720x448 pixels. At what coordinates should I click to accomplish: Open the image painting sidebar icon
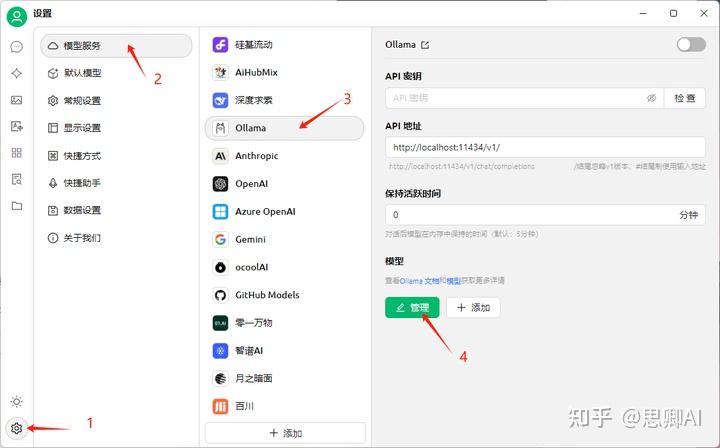(17, 100)
